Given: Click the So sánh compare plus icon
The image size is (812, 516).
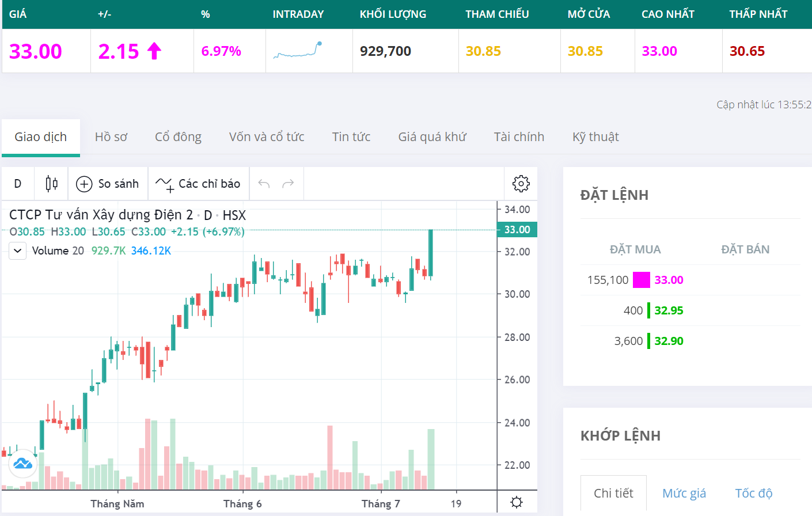Looking at the screenshot, I should [x=84, y=184].
